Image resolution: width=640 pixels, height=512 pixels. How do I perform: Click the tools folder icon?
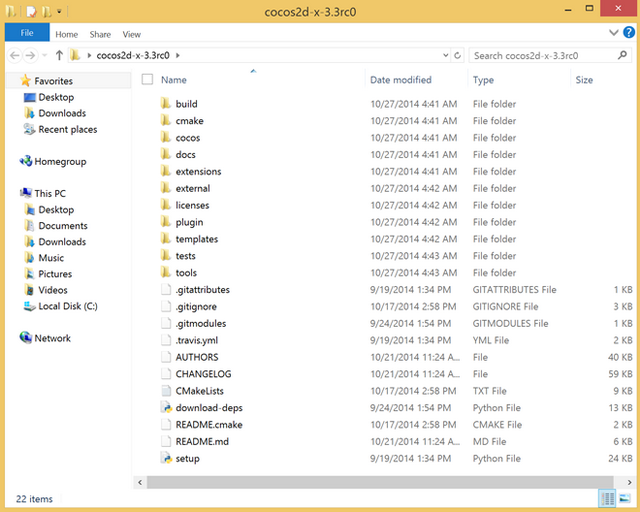[x=165, y=272]
